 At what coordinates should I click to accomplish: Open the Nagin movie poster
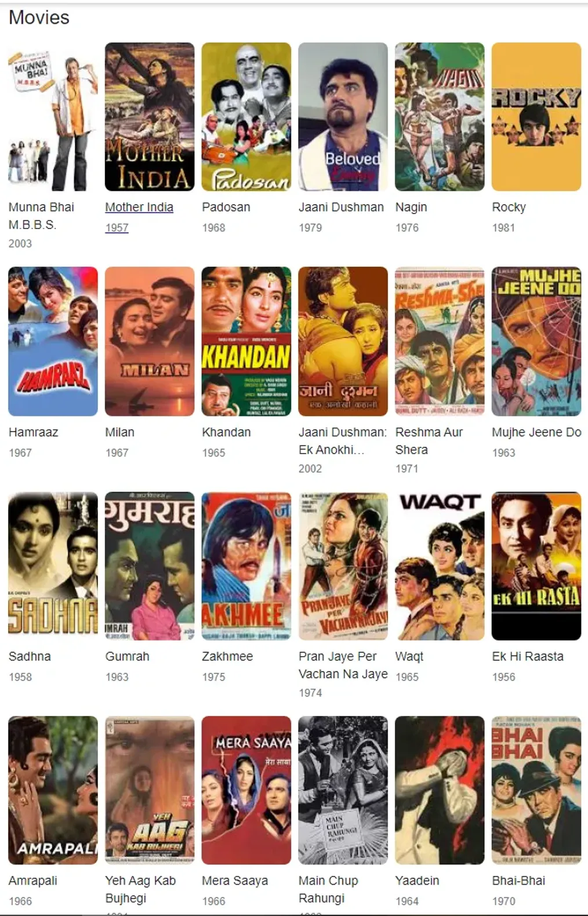[x=440, y=117]
